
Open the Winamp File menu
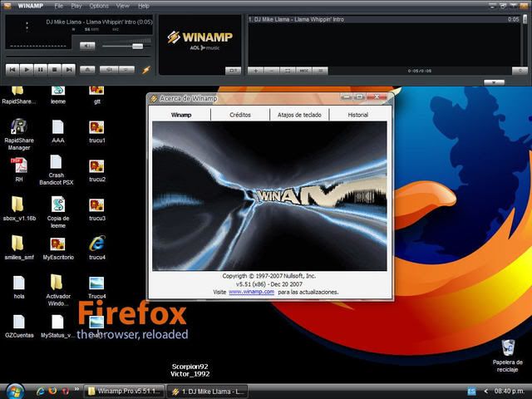(59, 6)
